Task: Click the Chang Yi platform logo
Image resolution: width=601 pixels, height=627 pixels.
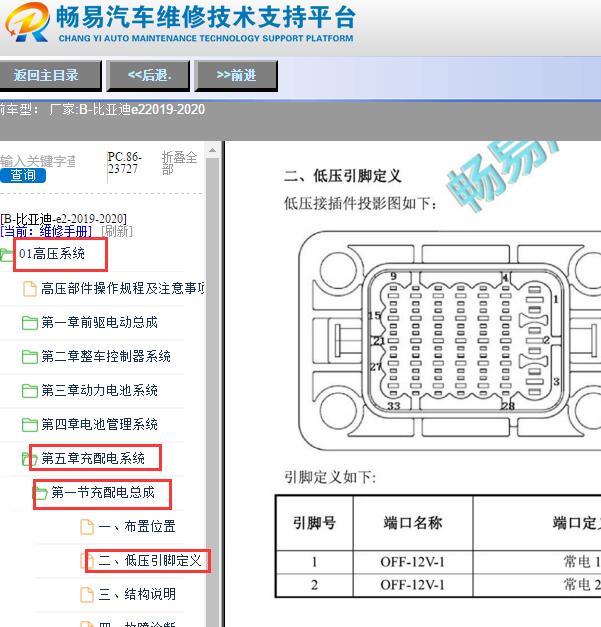Action: pos(27,22)
